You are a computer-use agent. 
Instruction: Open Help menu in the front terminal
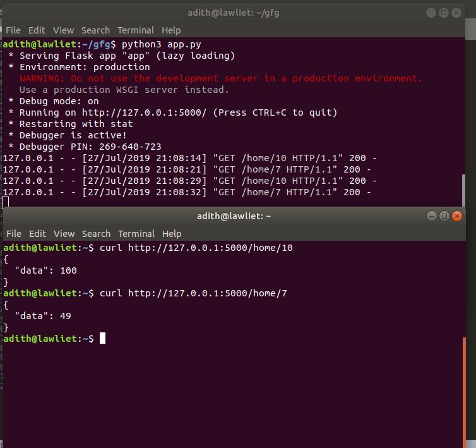click(172, 234)
